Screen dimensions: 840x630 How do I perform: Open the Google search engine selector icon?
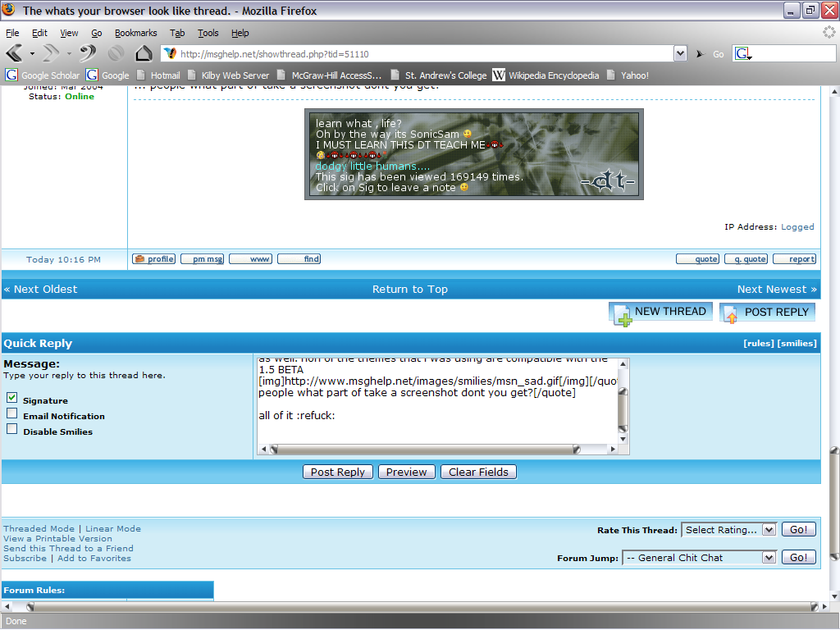[x=742, y=53]
